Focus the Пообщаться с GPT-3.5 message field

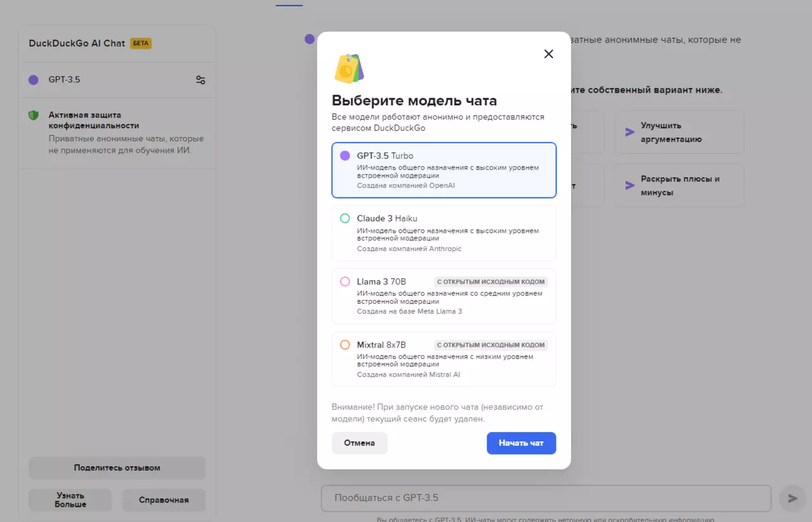click(x=546, y=499)
